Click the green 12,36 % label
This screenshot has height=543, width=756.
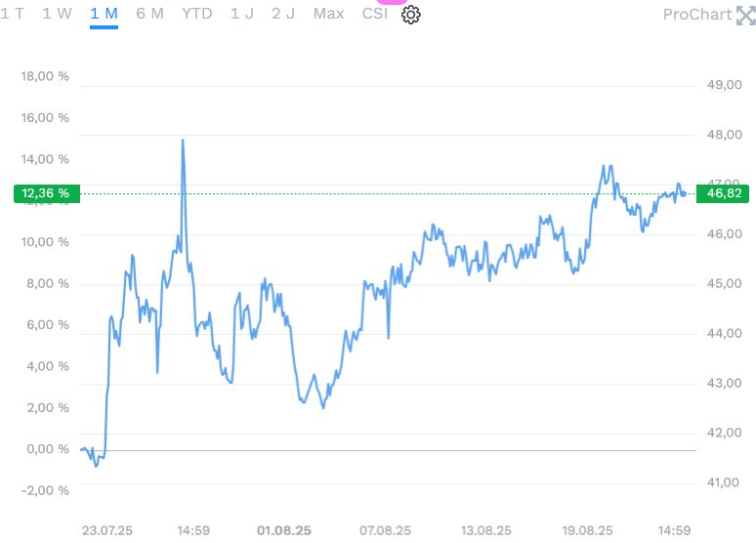pyautogui.click(x=46, y=193)
